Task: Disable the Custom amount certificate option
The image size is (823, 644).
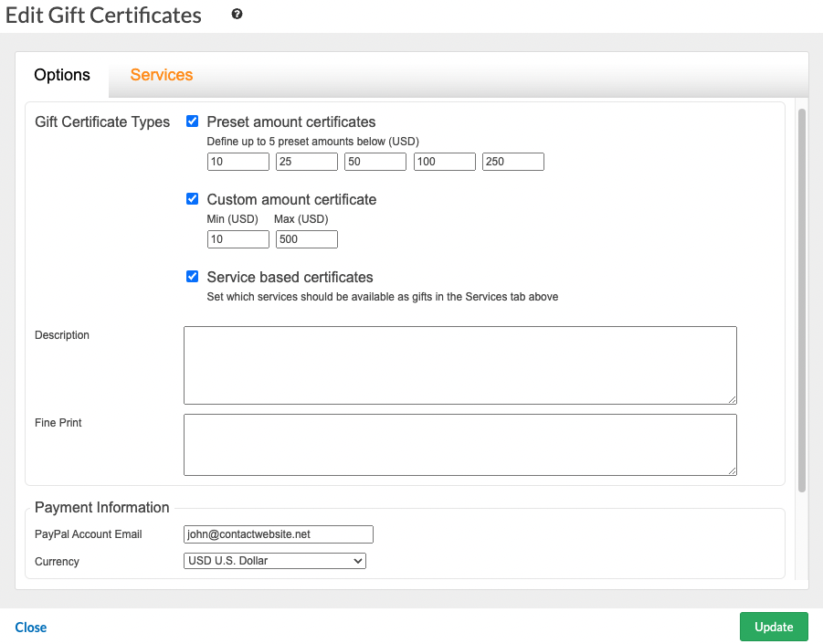Action: (x=192, y=198)
